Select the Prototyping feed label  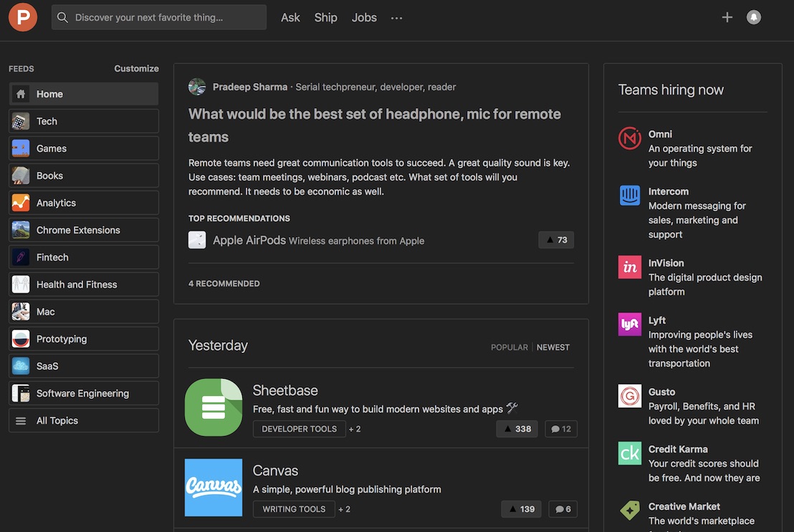click(62, 339)
